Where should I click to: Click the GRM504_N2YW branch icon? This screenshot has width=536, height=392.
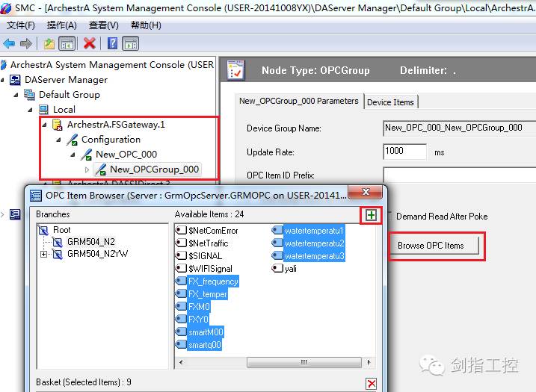[x=57, y=254]
